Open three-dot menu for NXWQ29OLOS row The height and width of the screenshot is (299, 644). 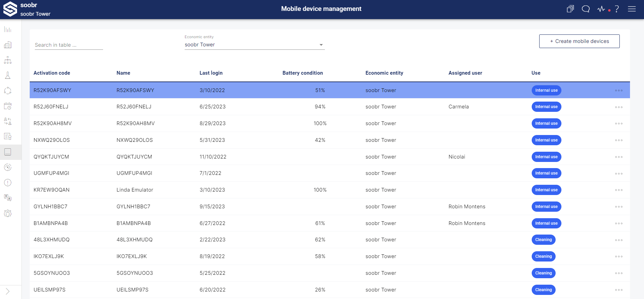click(619, 140)
